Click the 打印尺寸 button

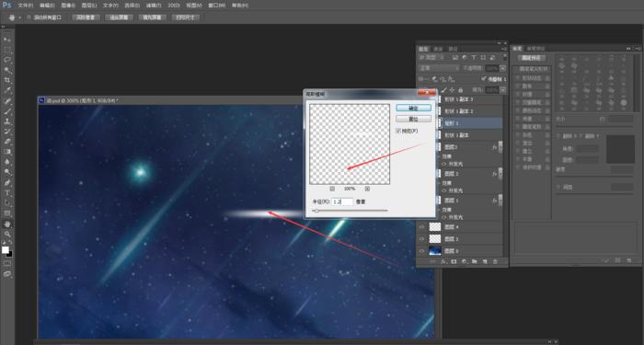[185, 17]
